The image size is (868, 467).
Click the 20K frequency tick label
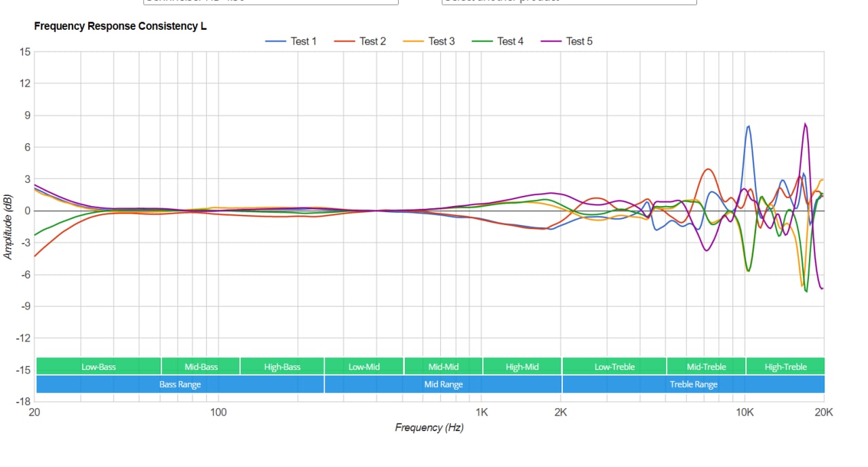(824, 411)
